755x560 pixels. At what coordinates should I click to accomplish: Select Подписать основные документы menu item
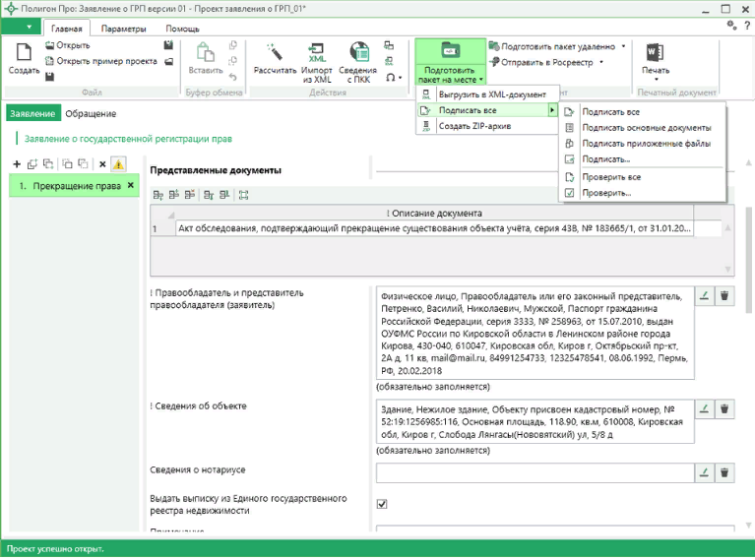646,128
